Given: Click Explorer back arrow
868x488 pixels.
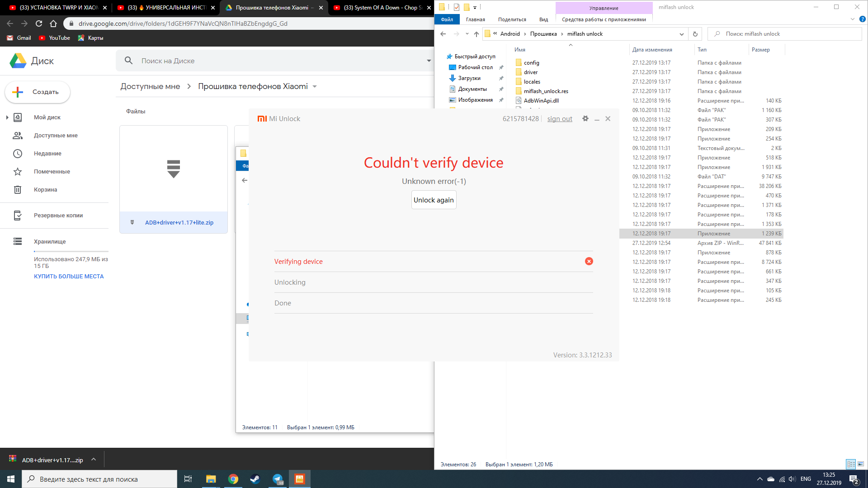Looking at the screenshot, I should [443, 34].
